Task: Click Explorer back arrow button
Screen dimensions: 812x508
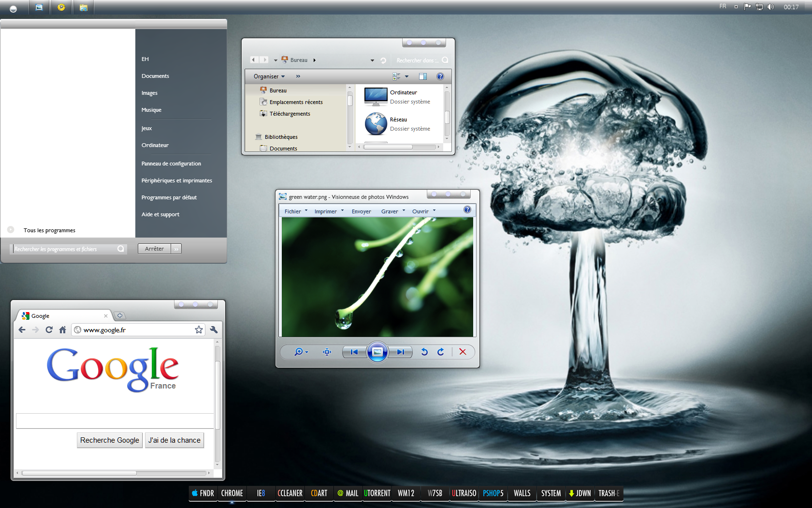Action: 254,60
